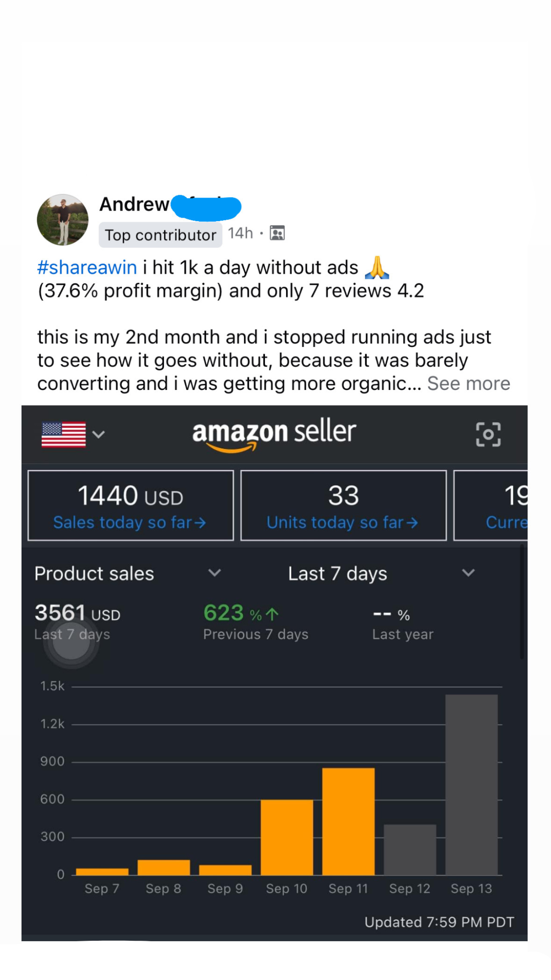Open the Product sales metric dropdown

coord(215,573)
